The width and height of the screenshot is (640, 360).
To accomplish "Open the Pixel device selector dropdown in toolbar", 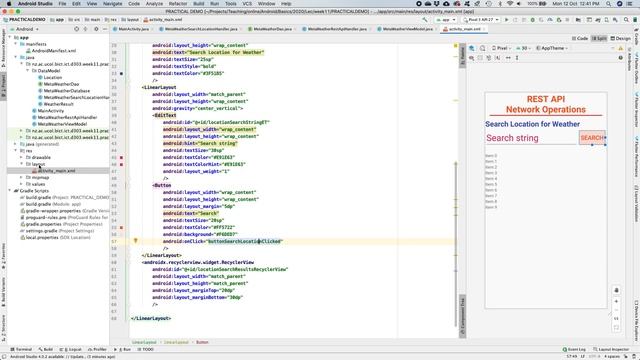I will [481, 20].
